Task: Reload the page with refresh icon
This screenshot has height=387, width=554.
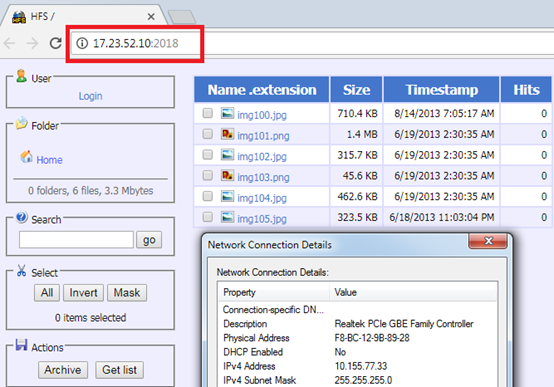Action: (x=55, y=43)
